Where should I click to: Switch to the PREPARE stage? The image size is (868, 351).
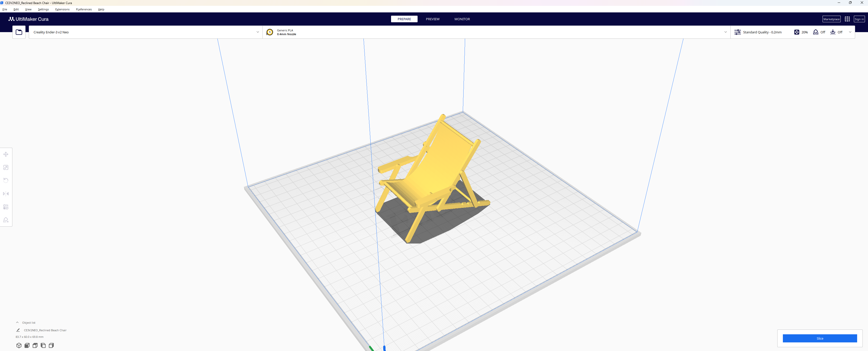point(404,19)
